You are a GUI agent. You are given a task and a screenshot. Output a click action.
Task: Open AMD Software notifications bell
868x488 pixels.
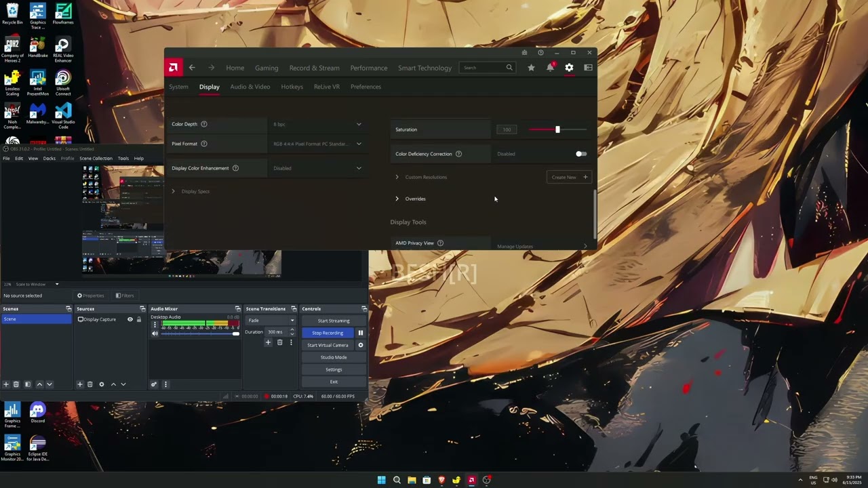[550, 68]
